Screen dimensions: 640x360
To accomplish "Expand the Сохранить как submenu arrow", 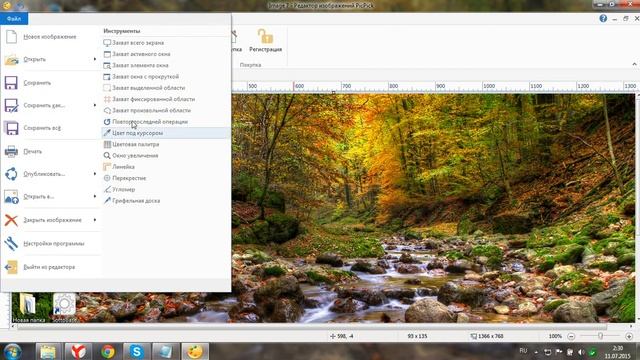I will click(95, 105).
